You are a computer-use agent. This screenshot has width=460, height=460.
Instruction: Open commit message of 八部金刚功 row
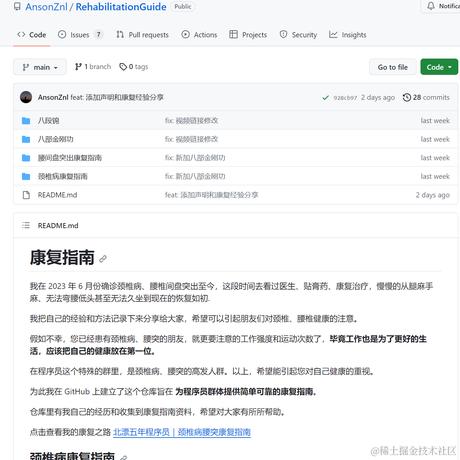tap(191, 139)
